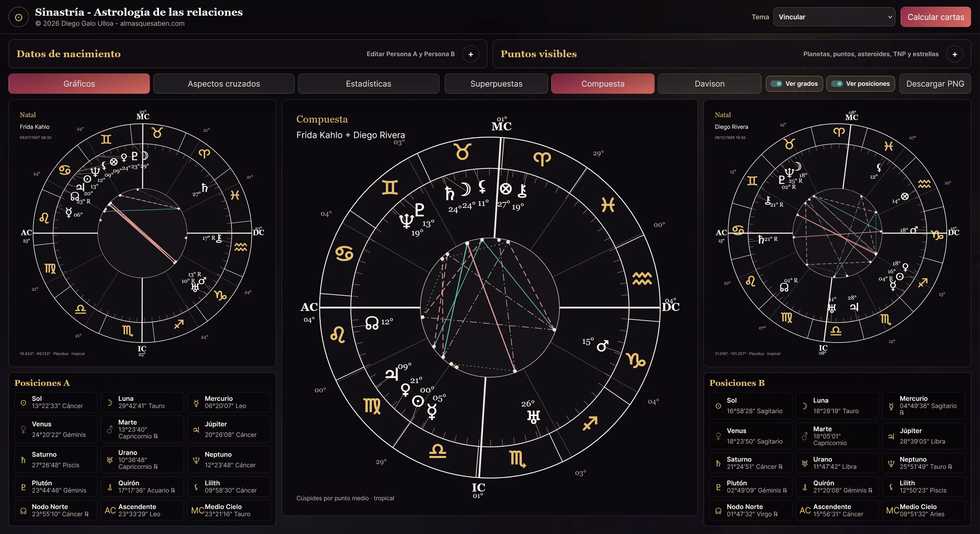980x534 pixels.
Task: Open the Tema dropdown set to Vincular
Action: pos(834,17)
